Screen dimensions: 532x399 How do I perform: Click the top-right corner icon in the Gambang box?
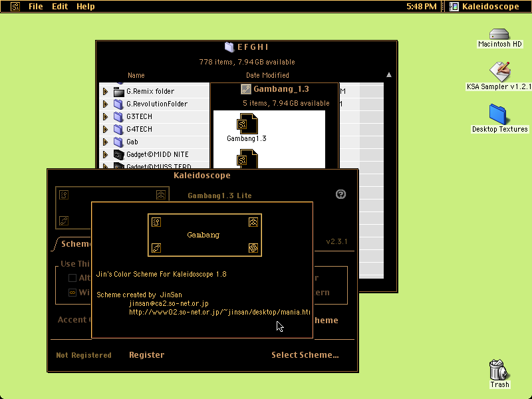pyautogui.click(x=253, y=222)
